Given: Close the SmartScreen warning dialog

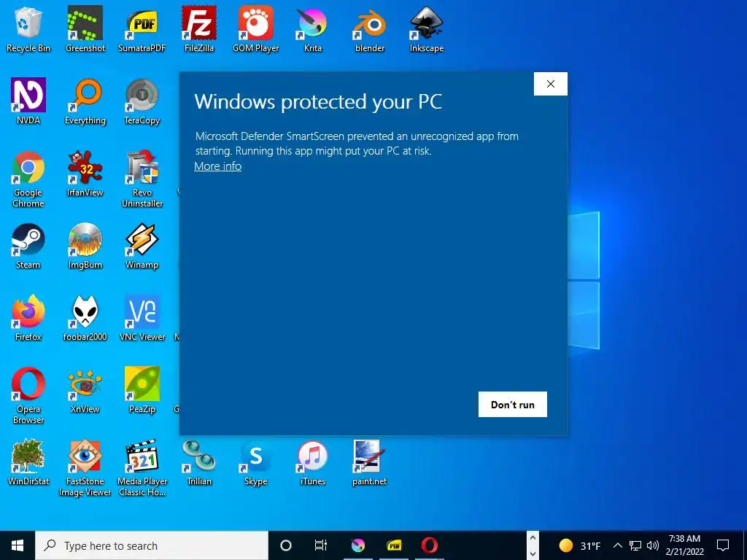Looking at the screenshot, I should tap(551, 84).
